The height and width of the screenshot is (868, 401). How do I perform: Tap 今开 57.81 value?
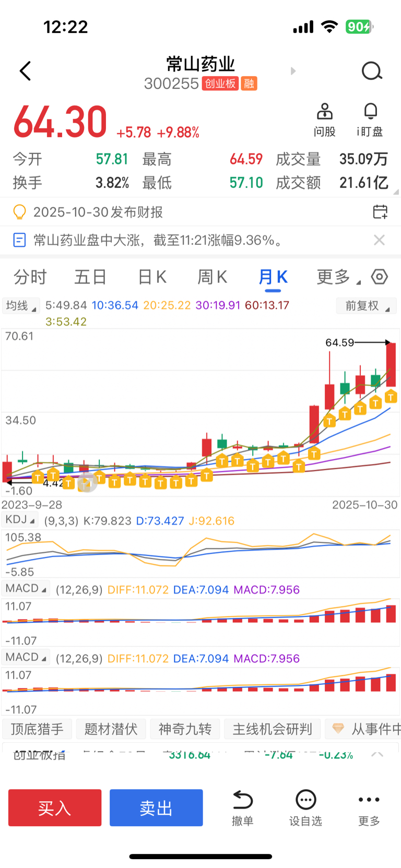pos(112,159)
